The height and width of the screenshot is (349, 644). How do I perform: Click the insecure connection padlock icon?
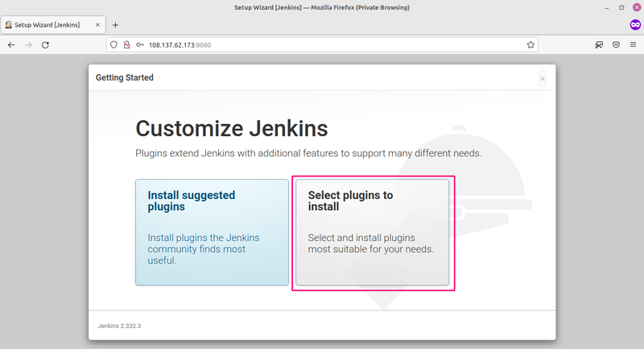pyautogui.click(x=127, y=45)
